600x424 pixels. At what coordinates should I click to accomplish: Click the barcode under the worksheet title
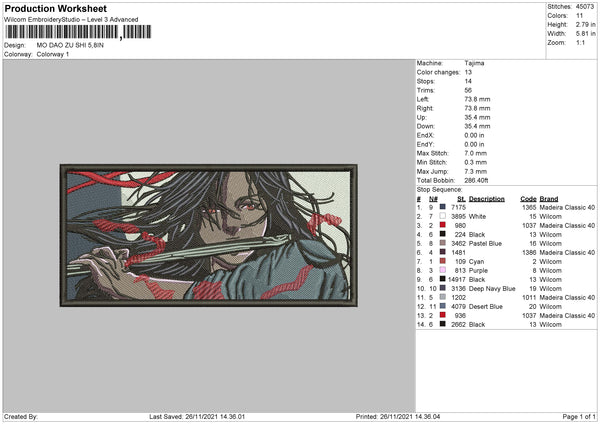pos(78,32)
